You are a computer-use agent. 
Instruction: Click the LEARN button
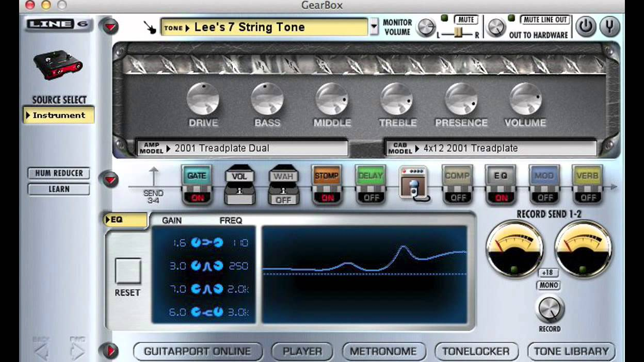pyautogui.click(x=59, y=189)
